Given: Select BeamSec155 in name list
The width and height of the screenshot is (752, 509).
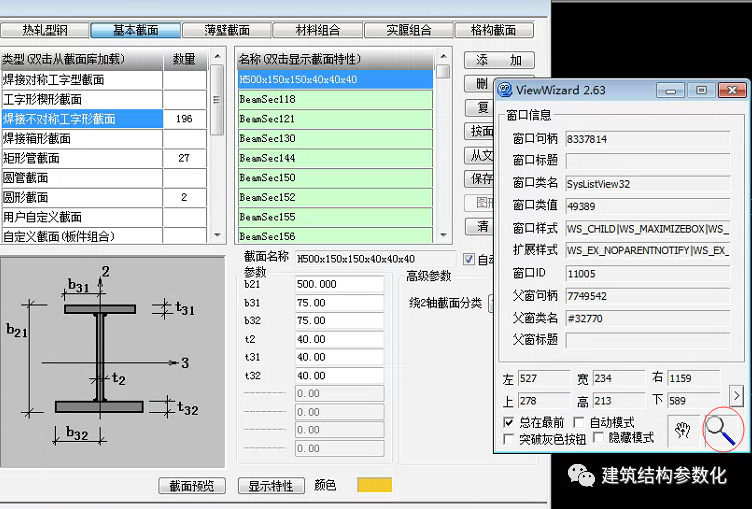Looking at the screenshot, I should 335,217.
